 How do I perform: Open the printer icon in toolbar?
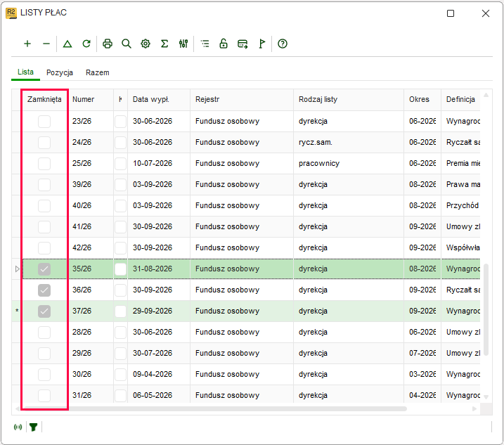click(108, 44)
